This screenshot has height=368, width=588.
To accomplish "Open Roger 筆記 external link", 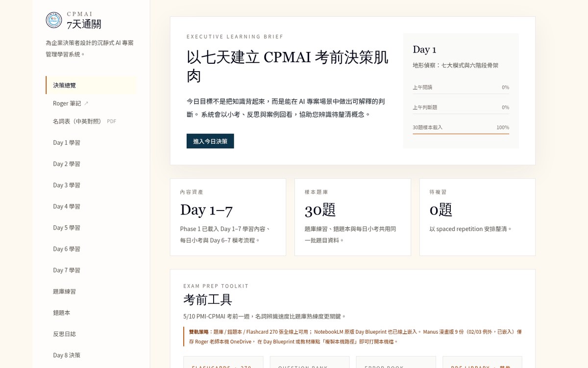I will (91, 104).
